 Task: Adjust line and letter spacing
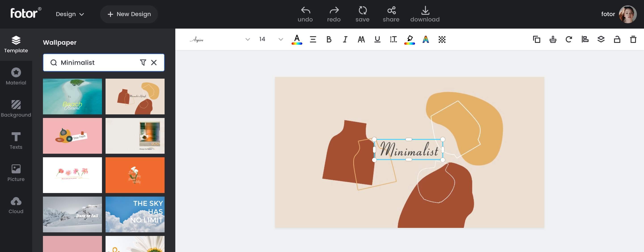(x=393, y=40)
